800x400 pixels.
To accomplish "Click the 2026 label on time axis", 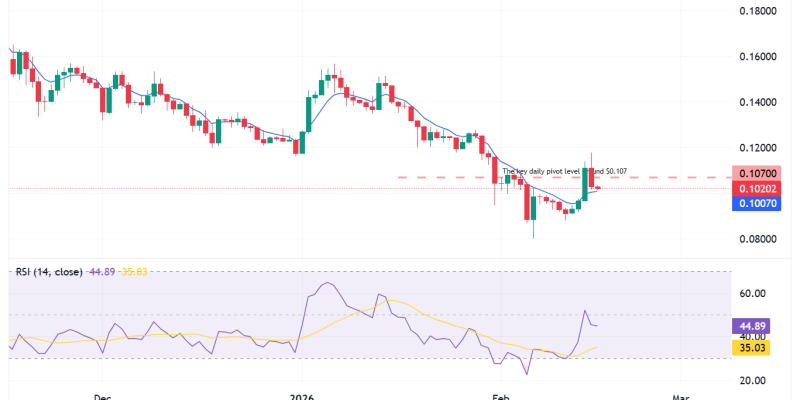I will [301, 396].
